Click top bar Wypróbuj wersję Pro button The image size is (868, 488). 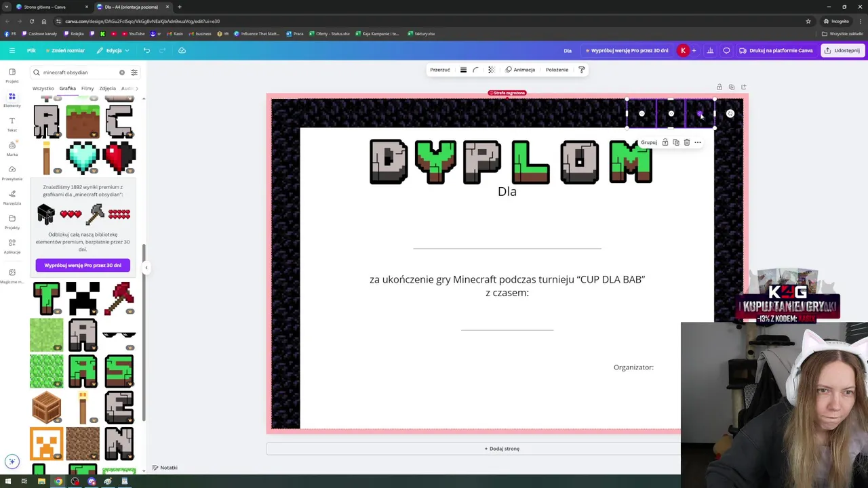tap(627, 50)
